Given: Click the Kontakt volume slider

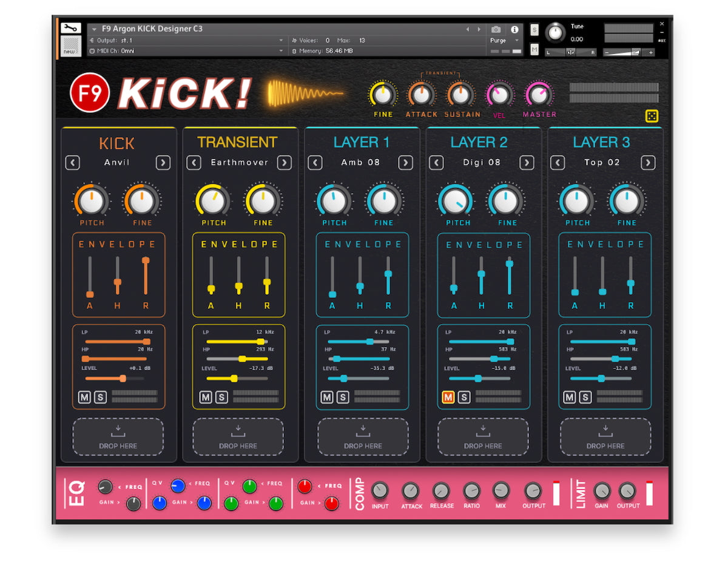Looking at the screenshot, I should click(629, 52).
